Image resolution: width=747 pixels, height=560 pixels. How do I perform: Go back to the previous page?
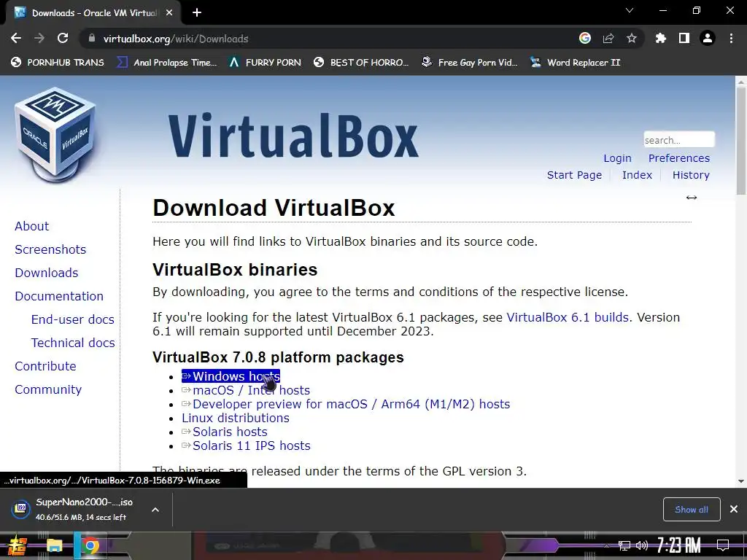click(x=16, y=39)
